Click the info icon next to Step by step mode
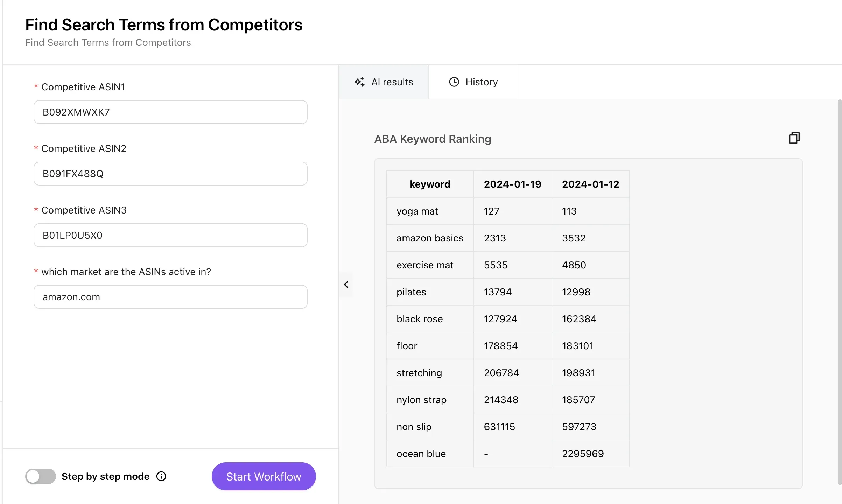The image size is (842, 504). (x=161, y=476)
